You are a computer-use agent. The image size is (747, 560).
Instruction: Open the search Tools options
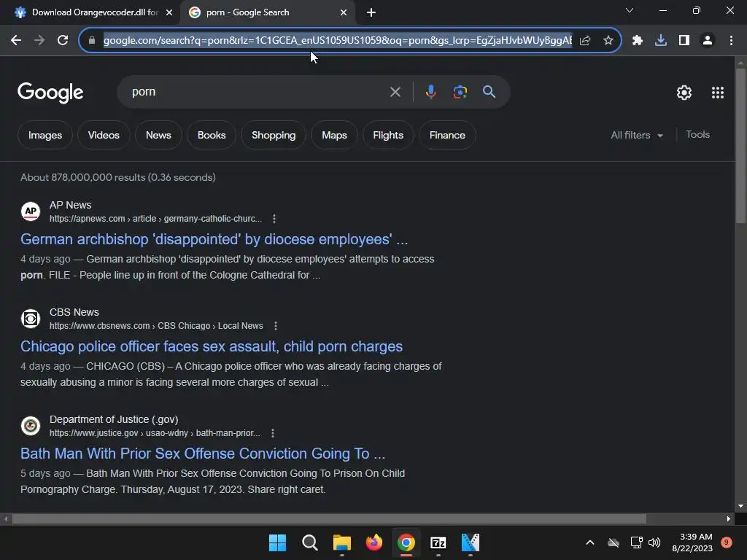[x=697, y=135]
